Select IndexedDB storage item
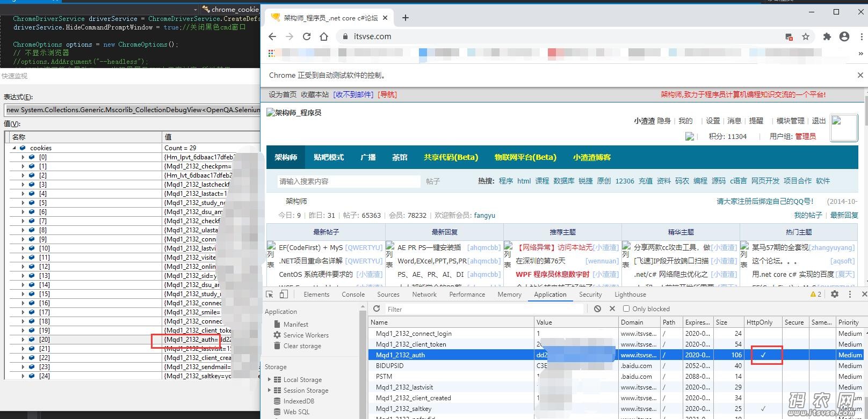 coord(299,401)
